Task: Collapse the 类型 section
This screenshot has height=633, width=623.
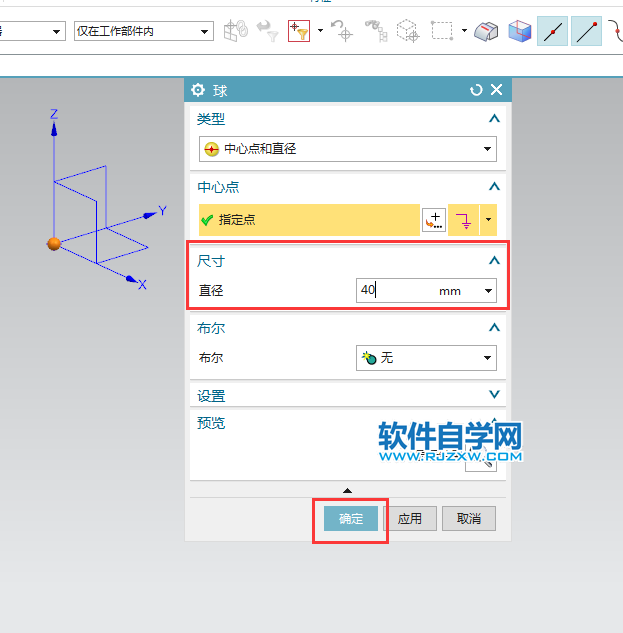Action: click(x=494, y=119)
